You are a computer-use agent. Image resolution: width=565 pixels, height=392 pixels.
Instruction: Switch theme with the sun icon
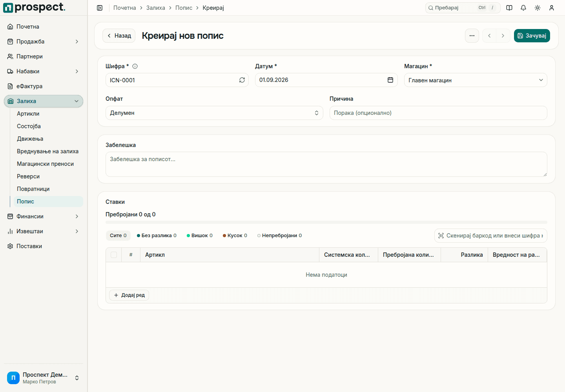[538, 8]
